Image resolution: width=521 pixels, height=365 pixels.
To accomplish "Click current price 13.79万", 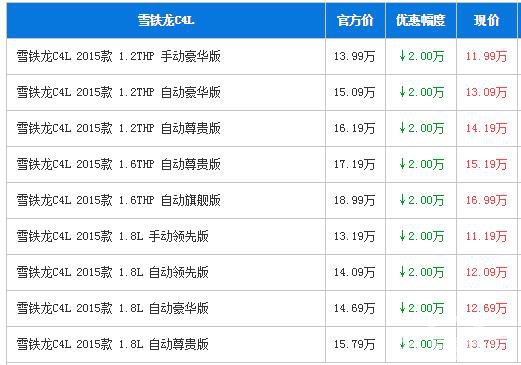I will tap(486, 344).
